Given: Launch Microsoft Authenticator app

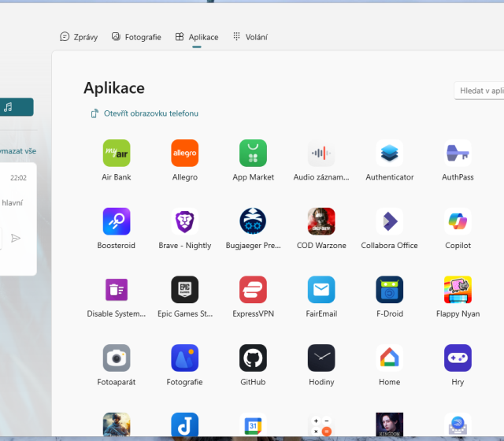Looking at the screenshot, I should click(389, 154).
